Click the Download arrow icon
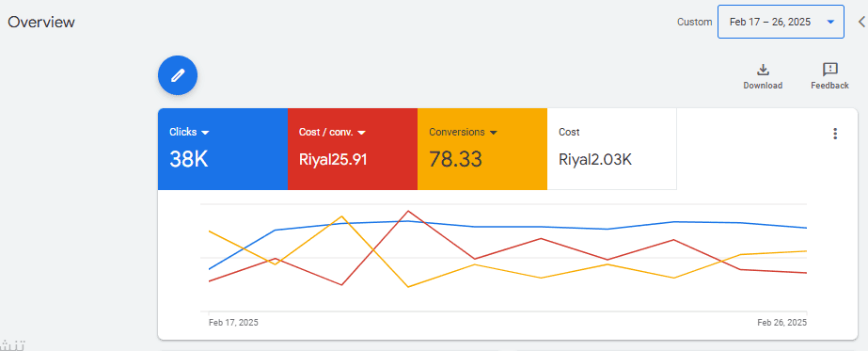This screenshot has width=868, height=351. [763, 70]
